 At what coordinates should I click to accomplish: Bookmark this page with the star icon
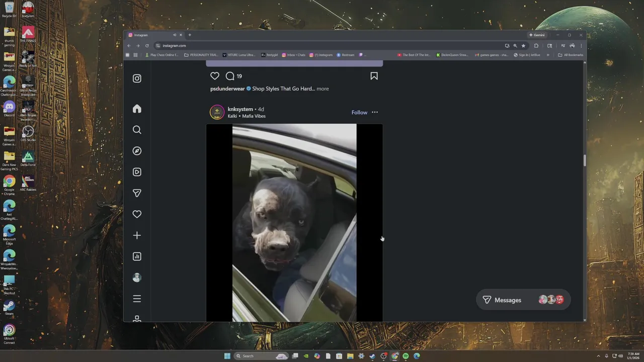click(523, 46)
